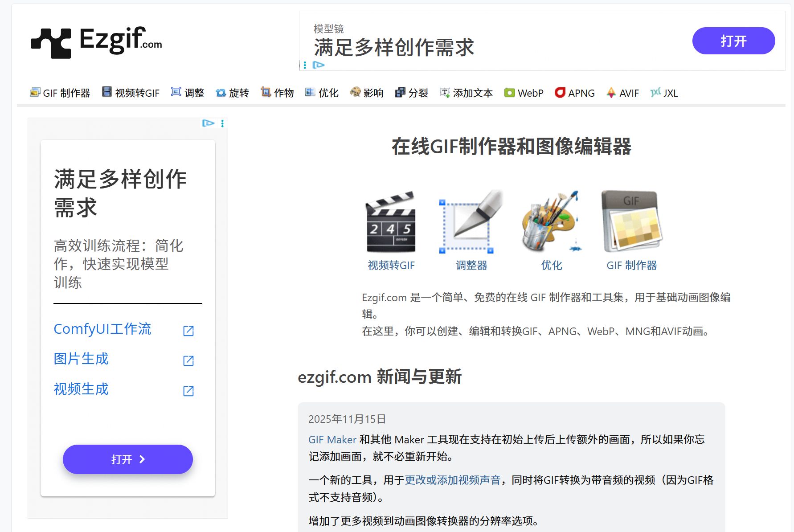Open GIF 制作器 via the GIF calendar icon

(x=632, y=221)
